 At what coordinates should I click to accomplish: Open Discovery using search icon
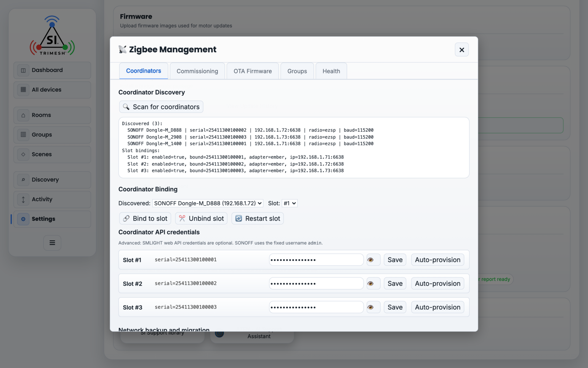(x=23, y=180)
